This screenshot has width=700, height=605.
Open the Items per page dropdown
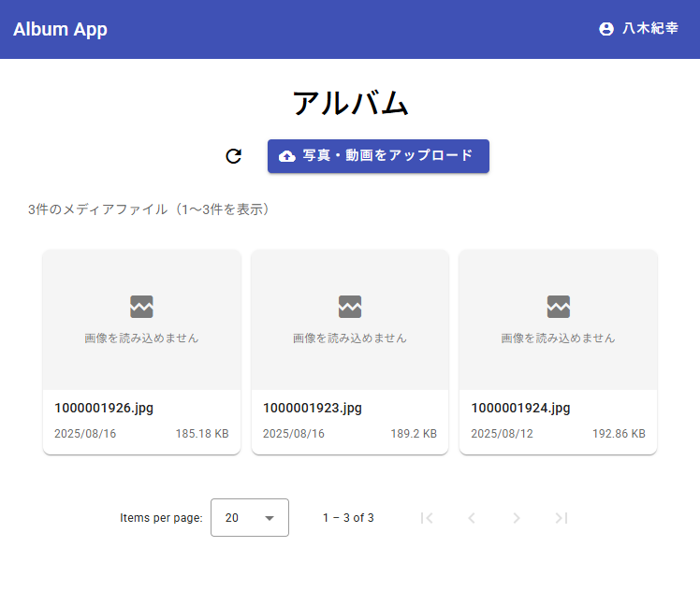tap(249, 518)
